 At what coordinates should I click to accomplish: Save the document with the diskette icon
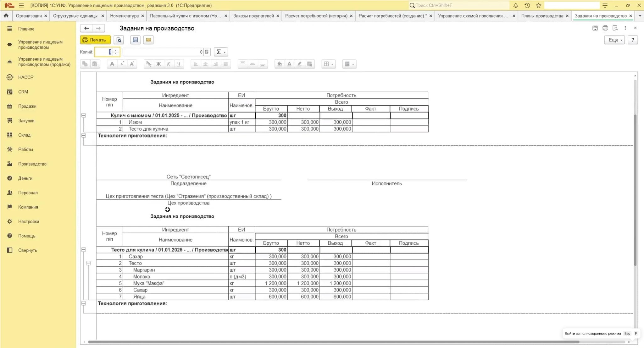[x=135, y=40]
